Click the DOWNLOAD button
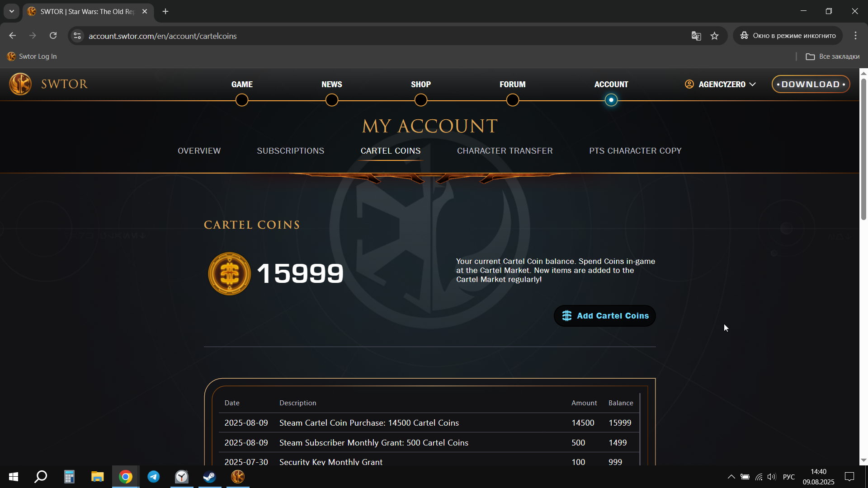The image size is (868, 488). pos(811,84)
